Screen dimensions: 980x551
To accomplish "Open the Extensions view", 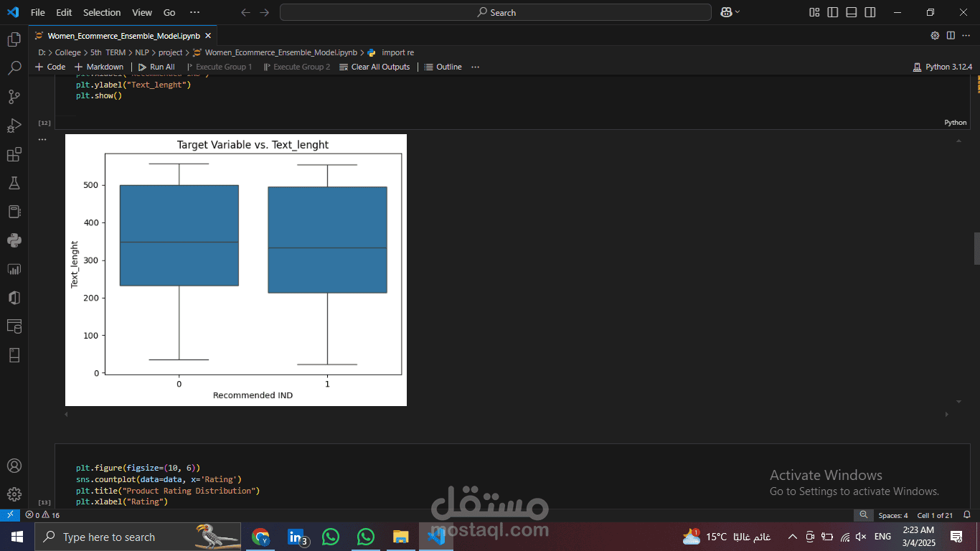I will (14, 154).
